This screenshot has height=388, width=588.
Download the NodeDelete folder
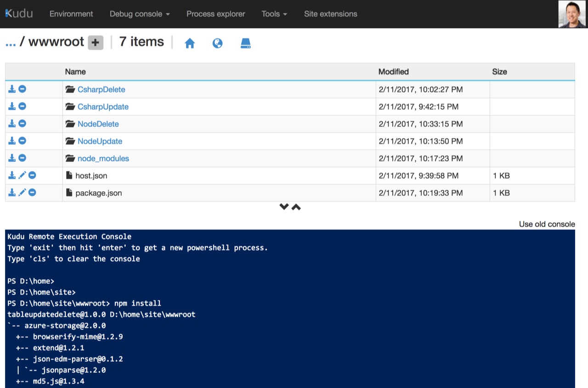pos(12,124)
